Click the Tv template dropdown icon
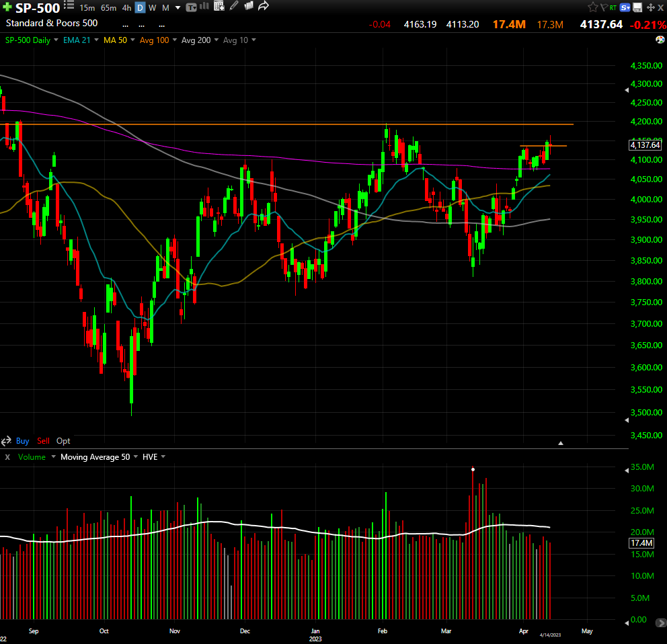Viewport: 667px width, 644px height. click(192, 7)
